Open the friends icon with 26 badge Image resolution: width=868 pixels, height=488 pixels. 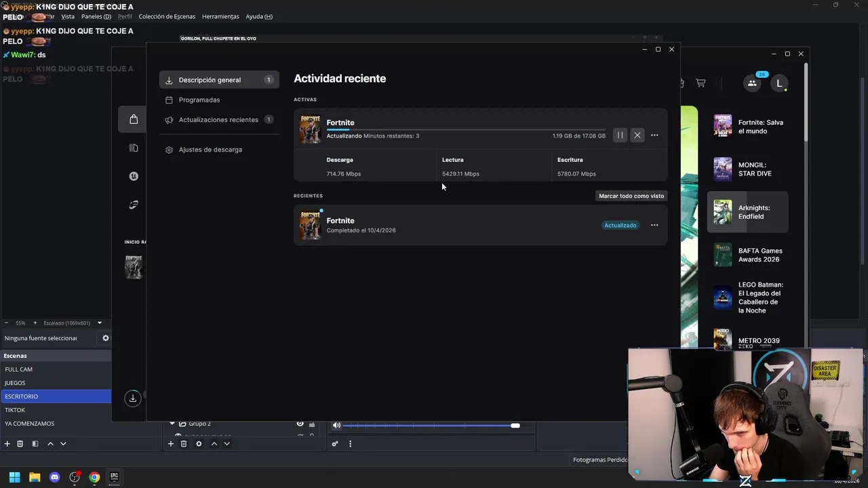pyautogui.click(x=752, y=83)
